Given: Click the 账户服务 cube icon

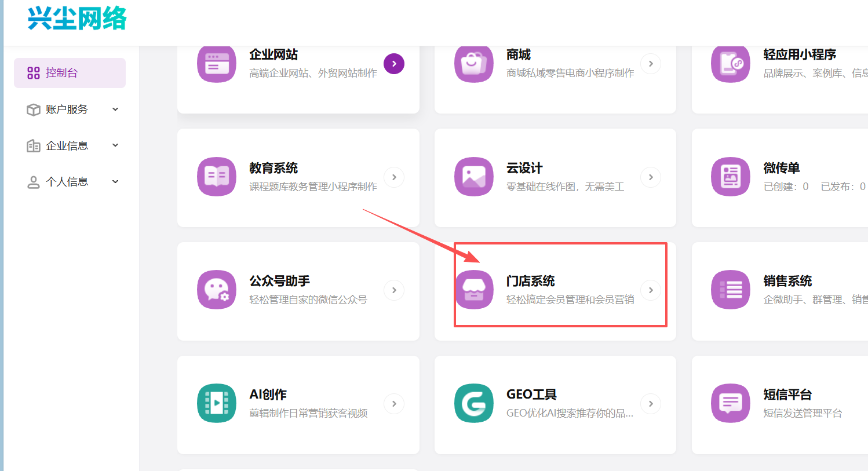Looking at the screenshot, I should (34, 109).
